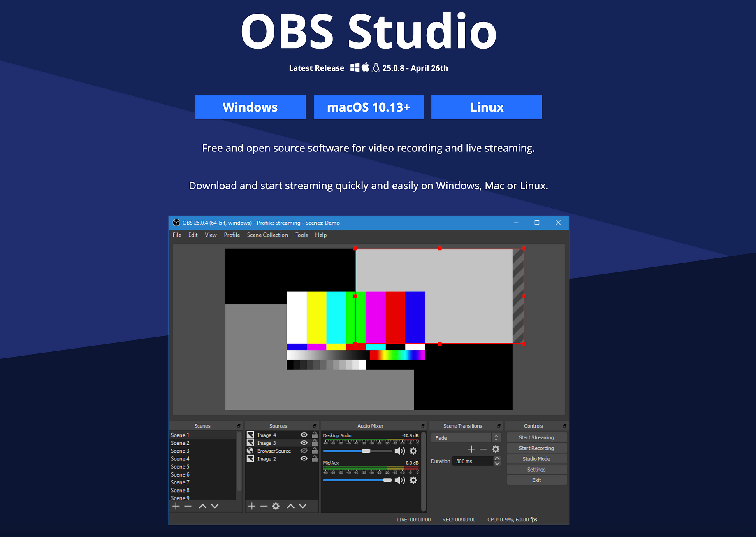Click the Windows logo beside Latest Release

coord(355,67)
